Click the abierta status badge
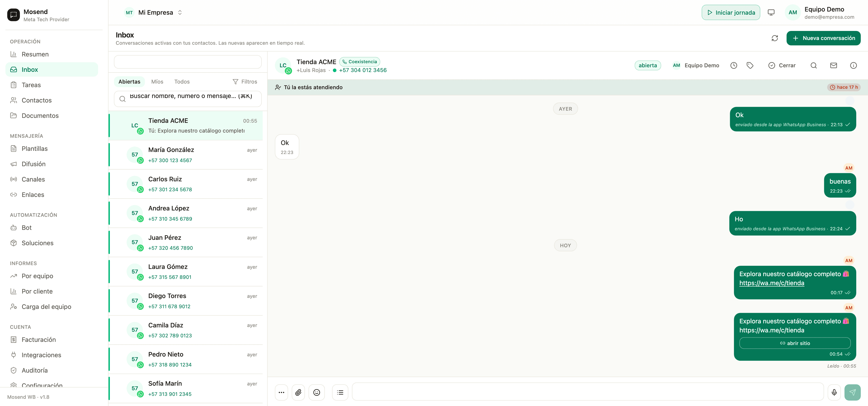Image resolution: width=868 pixels, height=406 pixels. point(647,65)
